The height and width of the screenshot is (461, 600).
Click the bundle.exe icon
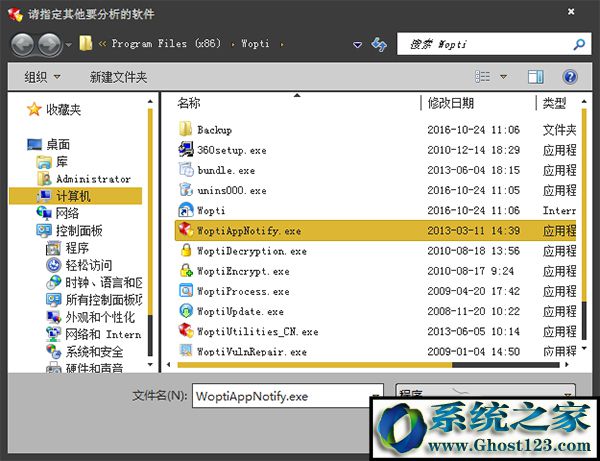tap(186, 169)
